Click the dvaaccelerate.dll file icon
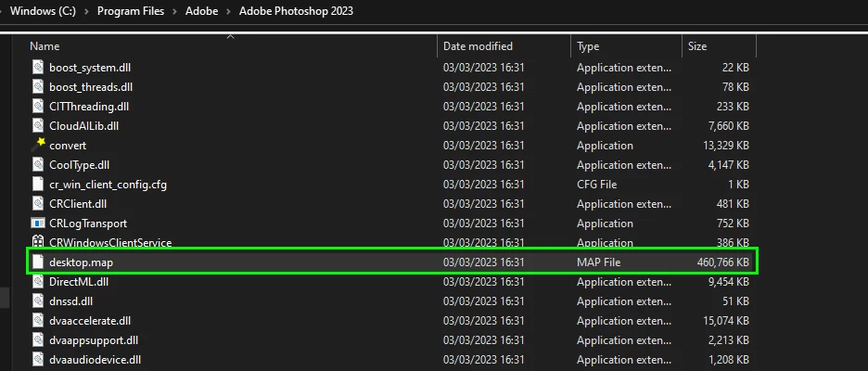The height and width of the screenshot is (371, 868). tap(38, 321)
